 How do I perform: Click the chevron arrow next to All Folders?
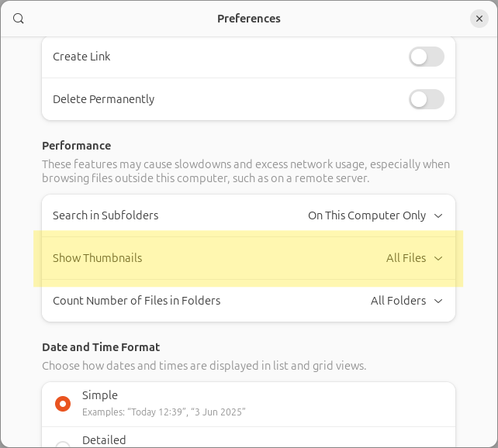pyautogui.click(x=438, y=301)
